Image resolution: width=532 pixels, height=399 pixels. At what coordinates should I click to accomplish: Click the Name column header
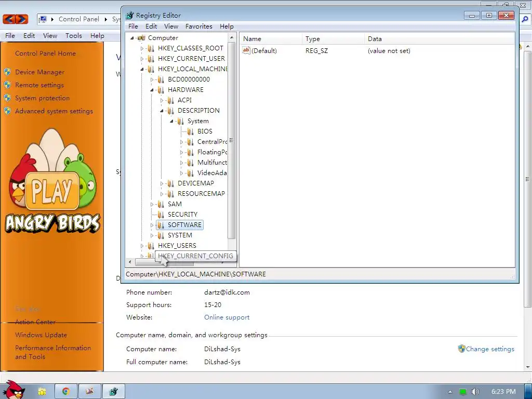point(271,38)
